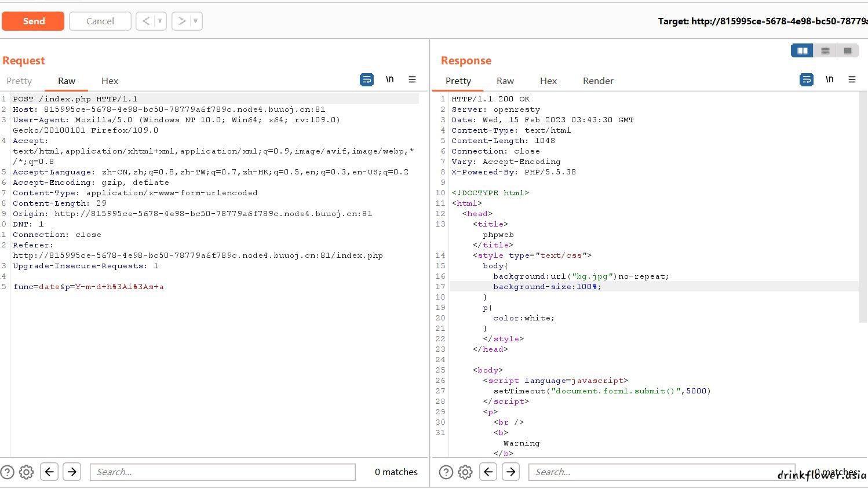The width and height of the screenshot is (868, 489).
Task: Click the '0 matches' label in Request
Action: coord(396,472)
